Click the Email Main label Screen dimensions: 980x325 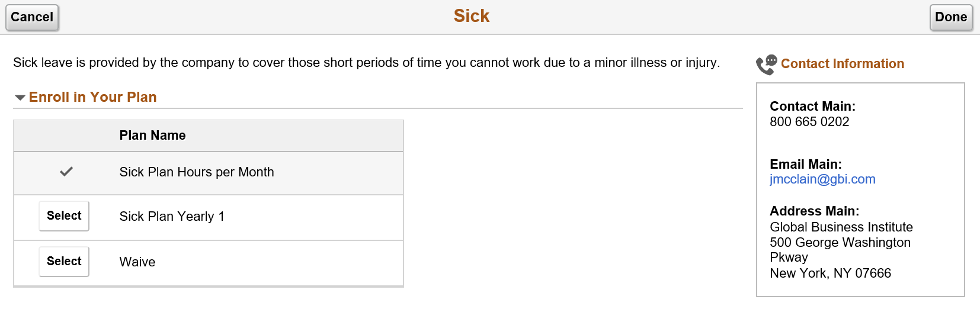coord(805,165)
